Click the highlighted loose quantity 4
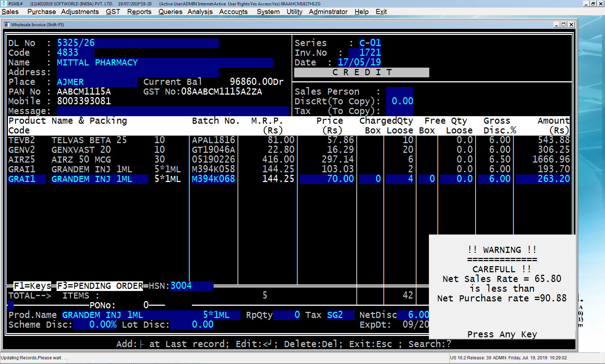Viewport: 605px width, 364px height. [400, 179]
